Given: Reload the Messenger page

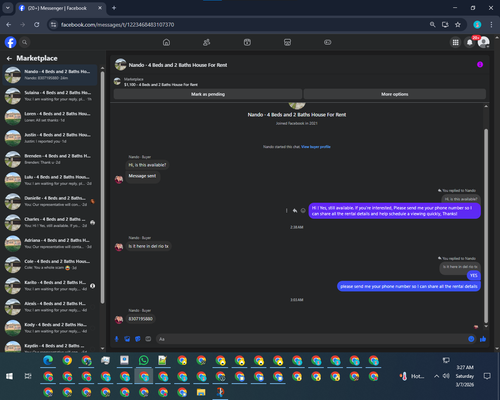Looking at the screenshot, I should click(x=37, y=25).
